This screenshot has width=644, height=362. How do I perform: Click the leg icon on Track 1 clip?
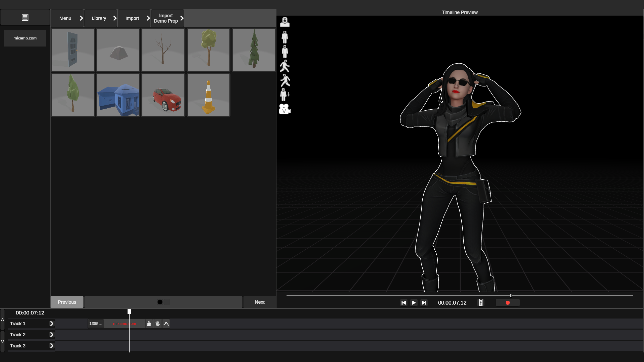[x=166, y=324]
